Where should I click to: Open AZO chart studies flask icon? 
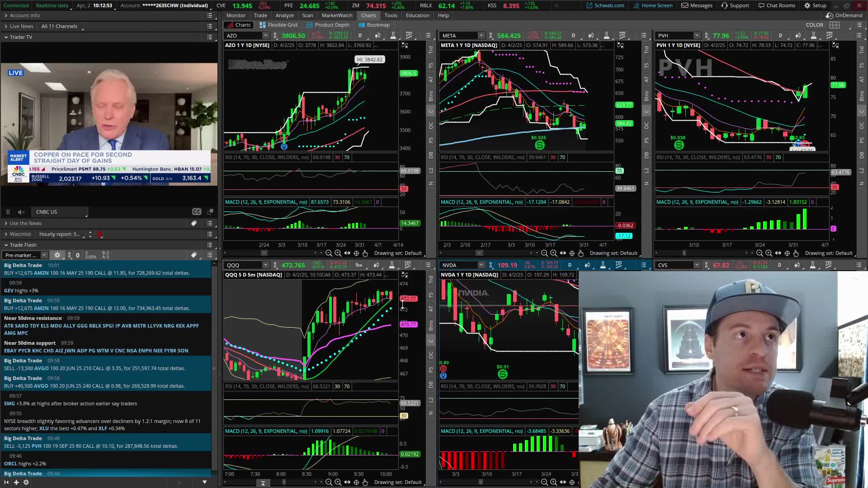393,36
